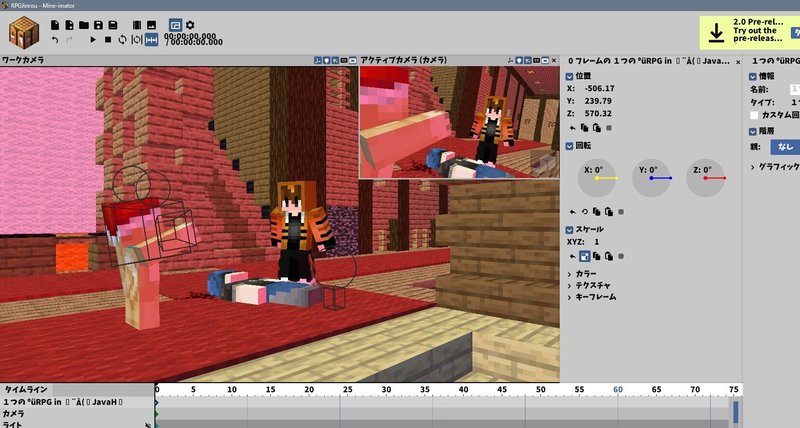Collapse the スケール (Scale) section

[569, 230]
